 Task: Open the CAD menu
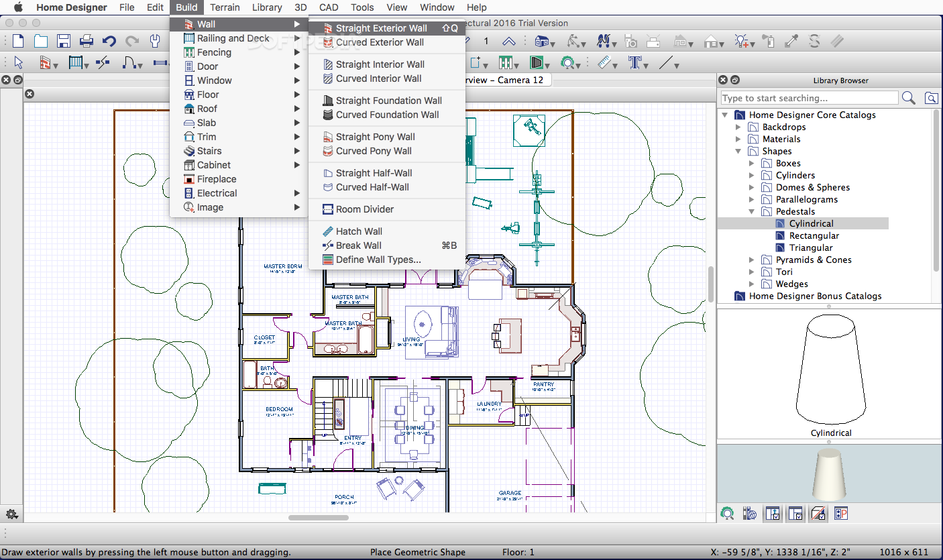[x=329, y=7]
